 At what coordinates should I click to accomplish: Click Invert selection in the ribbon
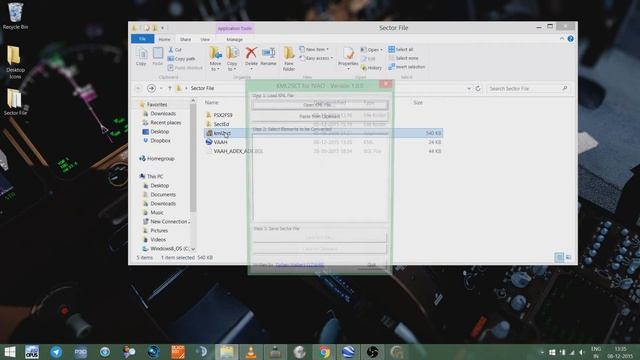(x=407, y=67)
